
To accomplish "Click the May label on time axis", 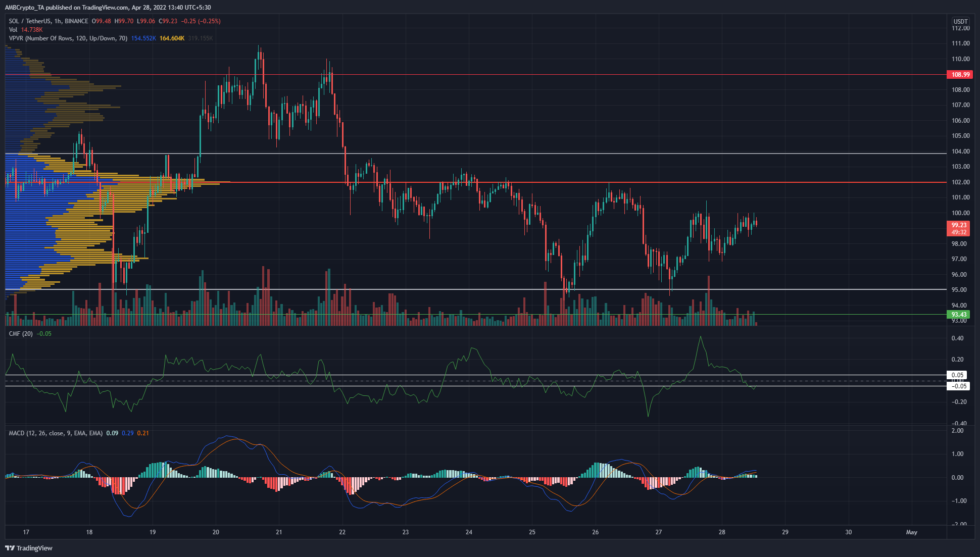I will click(912, 532).
